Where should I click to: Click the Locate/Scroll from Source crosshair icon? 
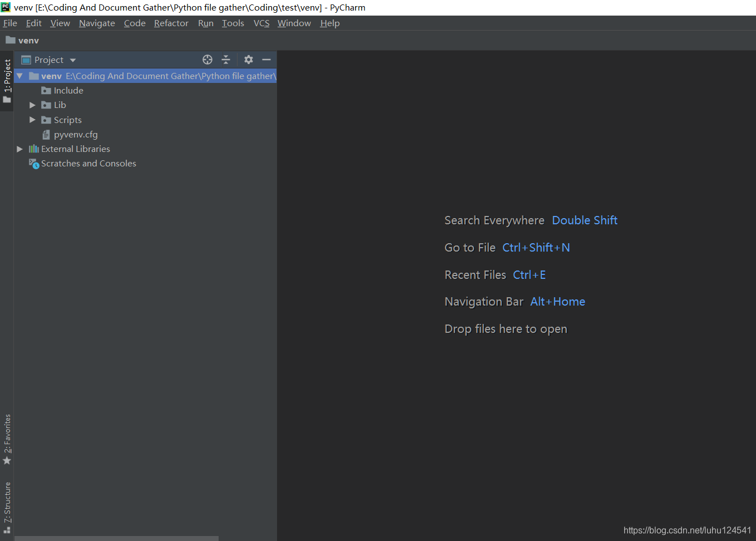coord(207,60)
